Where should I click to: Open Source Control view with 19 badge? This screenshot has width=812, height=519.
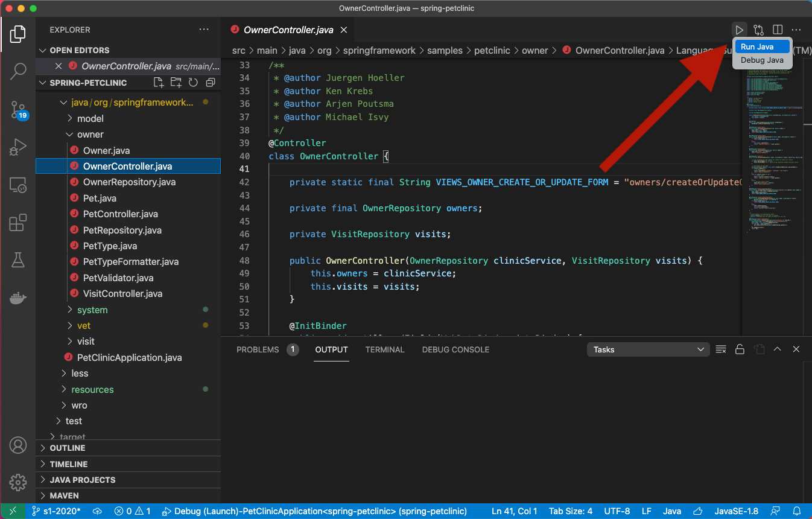click(x=18, y=110)
